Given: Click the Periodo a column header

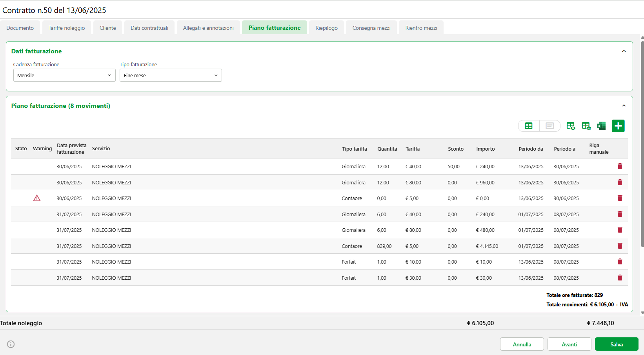Looking at the screenshot, I should (565, 149).
